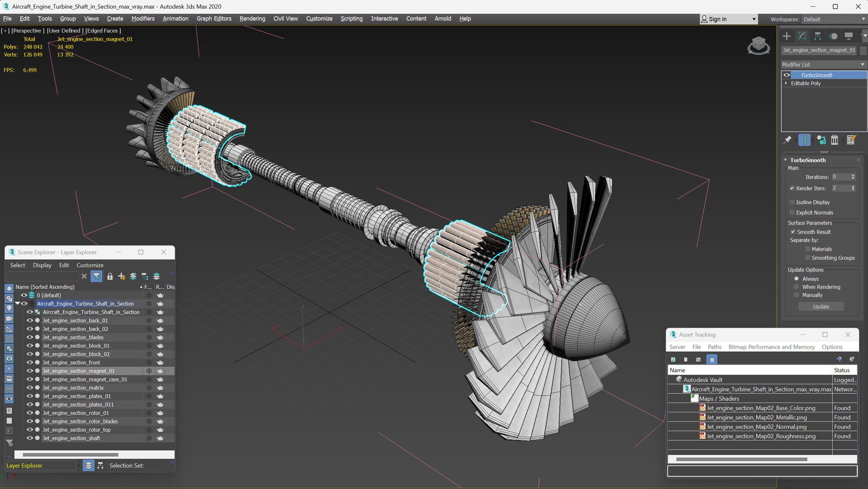Screen dimensions: 868x489
Task: Click the Asset Tracking horizontal scrollbar
Action: pyautogui.click(x=741, y=460)
